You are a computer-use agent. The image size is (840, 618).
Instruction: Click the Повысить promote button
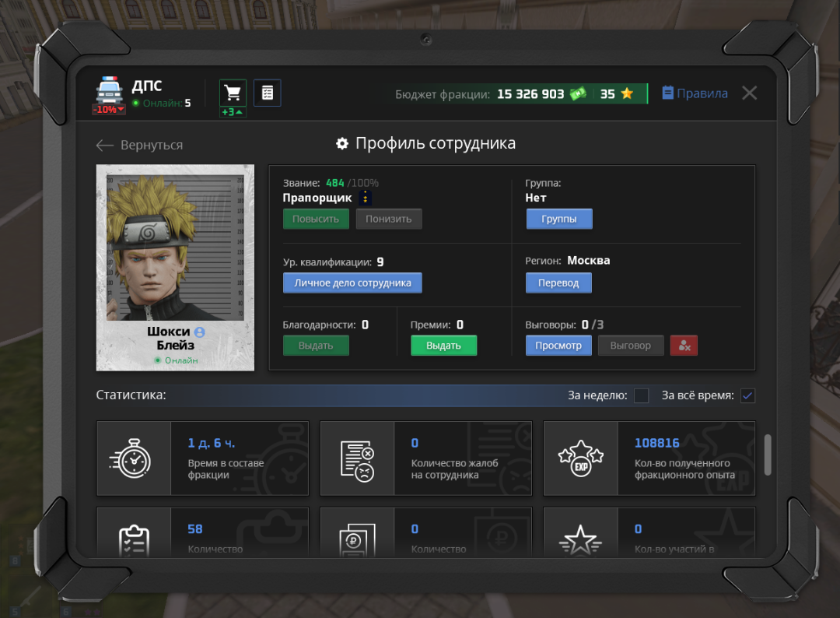(x=316, y=219)
